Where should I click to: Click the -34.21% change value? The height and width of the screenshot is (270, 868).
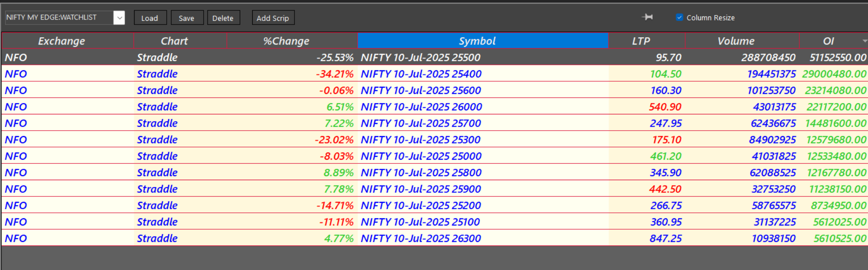click(x=335, y=74)
